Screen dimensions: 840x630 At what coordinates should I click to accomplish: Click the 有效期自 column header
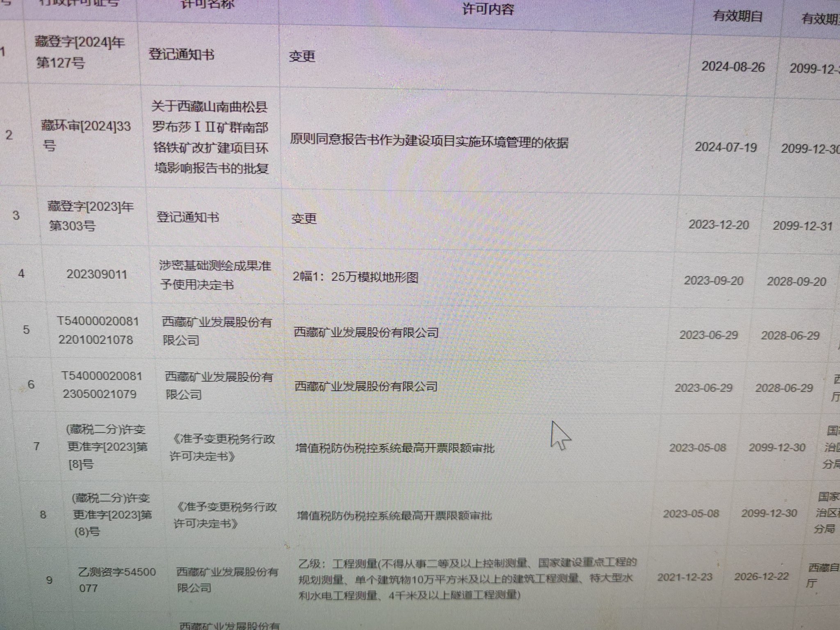(737, 16)
